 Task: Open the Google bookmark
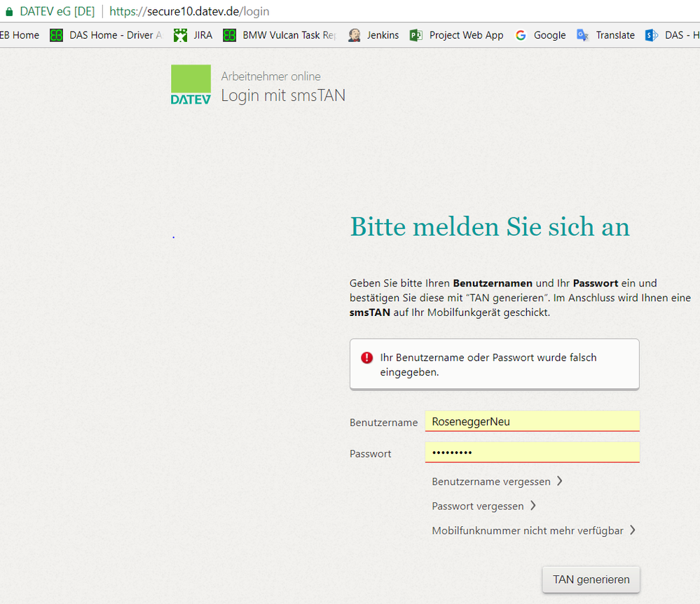tap(549, 35)
